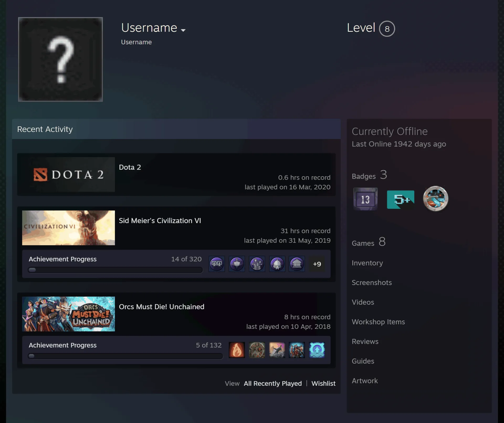
Task: Open the Games 8 count link
Action: coord(369,242)
